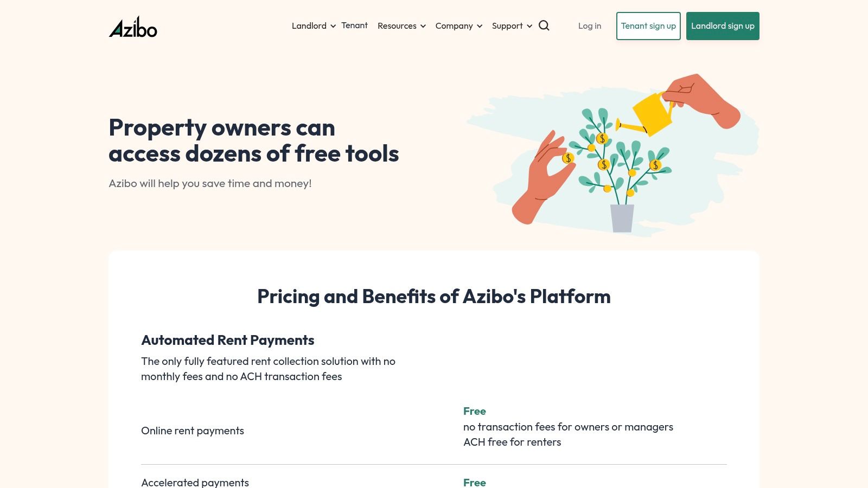Click the Online rent payments row label
The height and width of the screenshot is (488, 868).
[x=193, y=431]
